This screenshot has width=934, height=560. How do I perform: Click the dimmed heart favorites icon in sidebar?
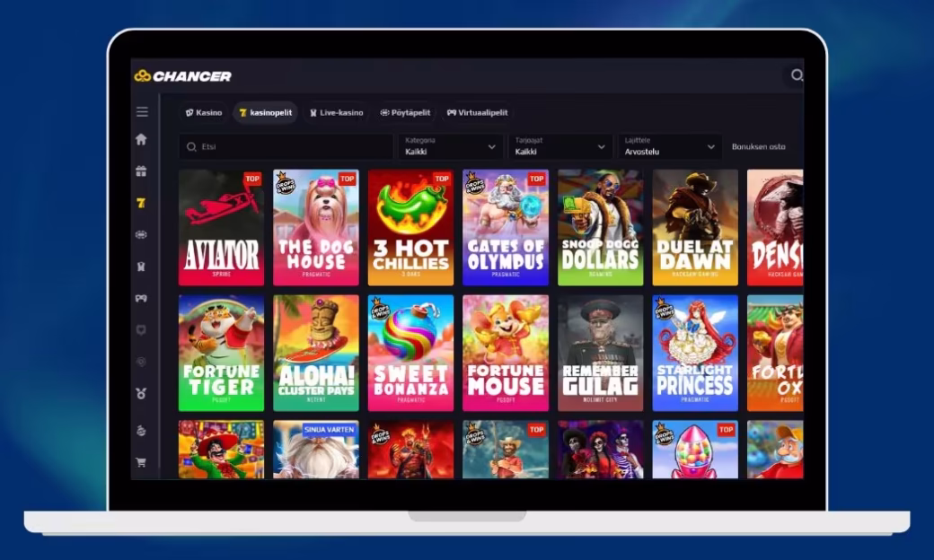[141, 329]
